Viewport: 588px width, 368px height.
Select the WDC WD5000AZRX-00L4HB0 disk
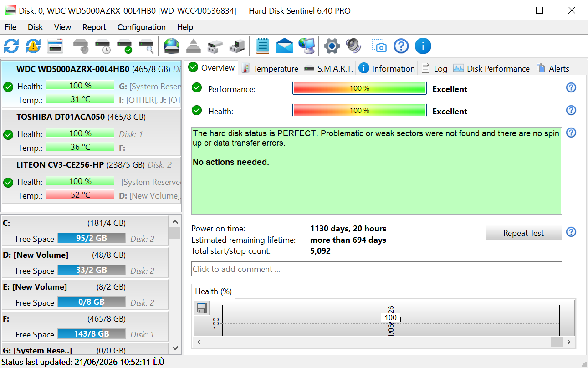91,84
